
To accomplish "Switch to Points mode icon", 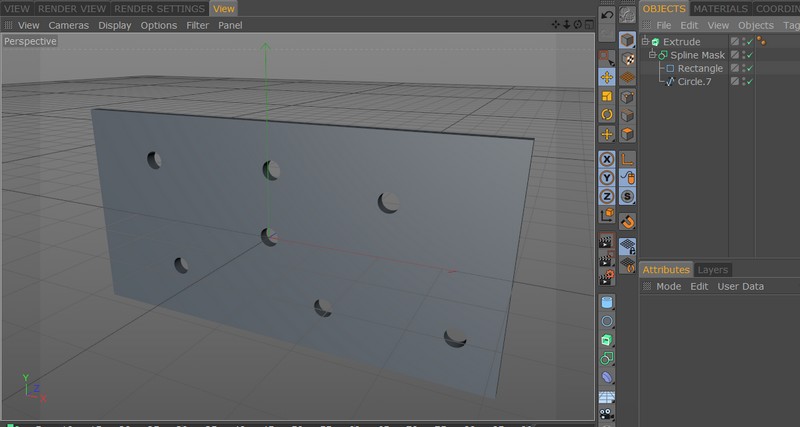I will [x=627, y=96].
